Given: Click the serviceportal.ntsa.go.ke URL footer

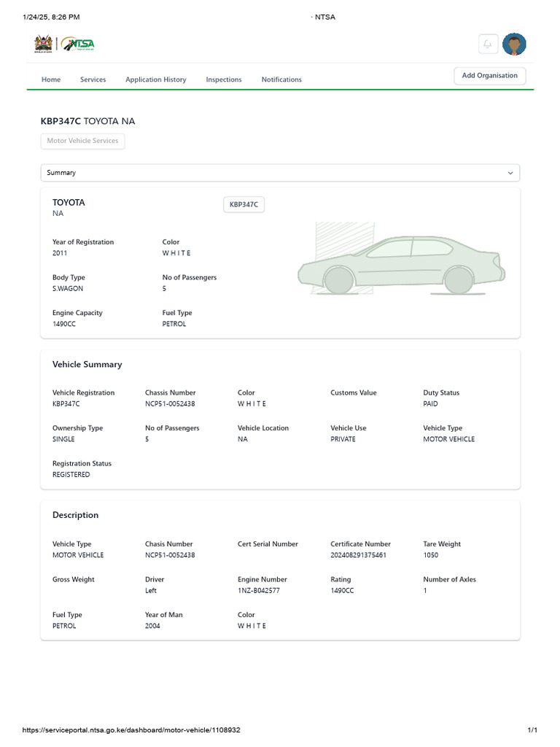Looking at the screenshot, I should pos(131,730).
